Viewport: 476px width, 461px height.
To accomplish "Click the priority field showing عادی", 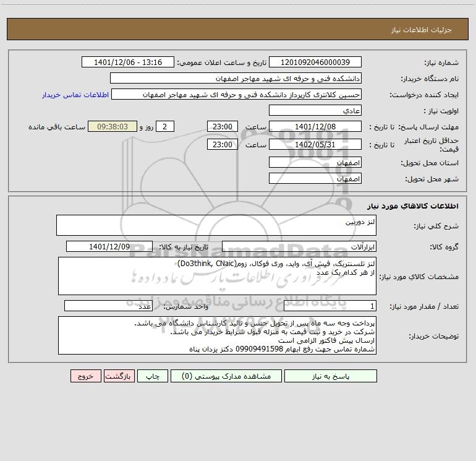I will (315, 110).
